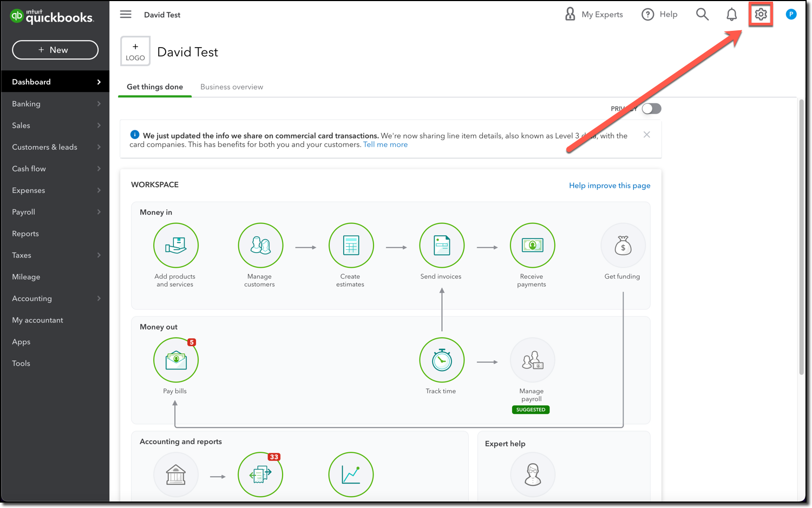Switch to the Business overview tab

(231, 87)
